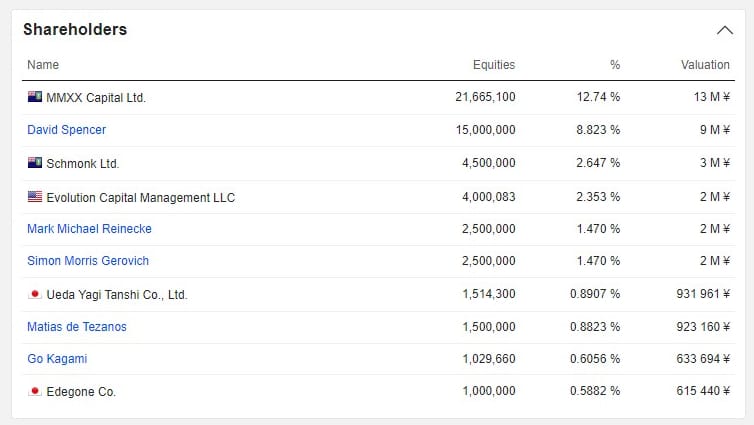Select MMXX Capital Ltd. name
The image size is (754, 425).
point(96,98)
